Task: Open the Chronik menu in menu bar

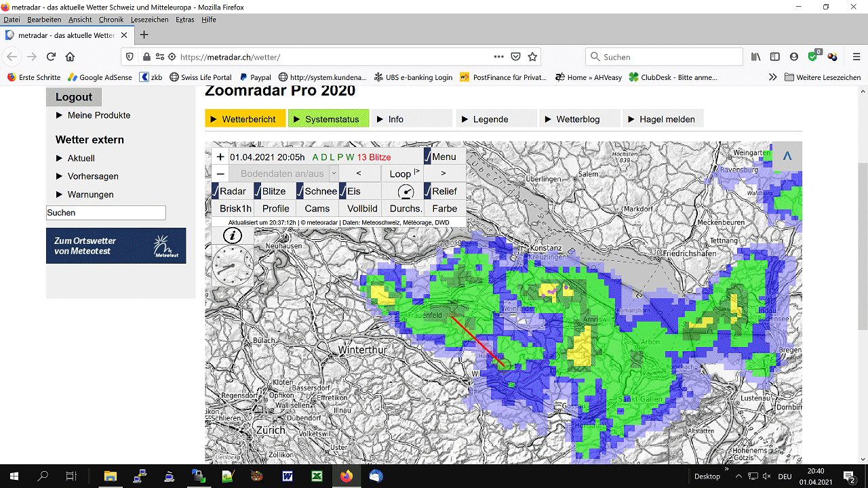Action: (111, 20)
